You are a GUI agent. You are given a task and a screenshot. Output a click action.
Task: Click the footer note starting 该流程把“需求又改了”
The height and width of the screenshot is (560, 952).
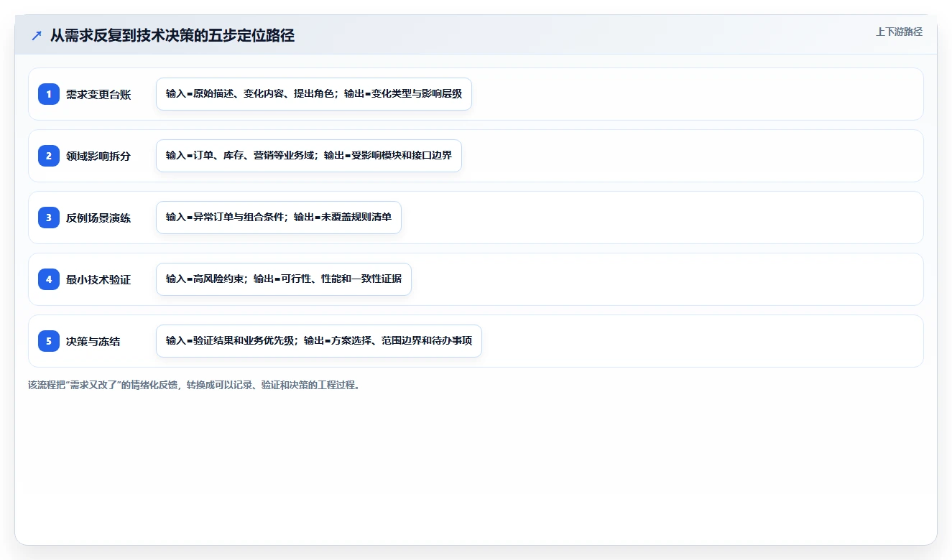[194, 385]
